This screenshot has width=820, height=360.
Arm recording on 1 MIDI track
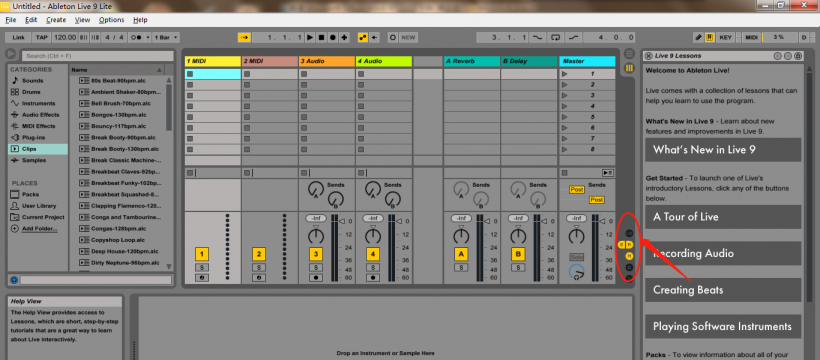pyautogui.click(x=202, y=278)
